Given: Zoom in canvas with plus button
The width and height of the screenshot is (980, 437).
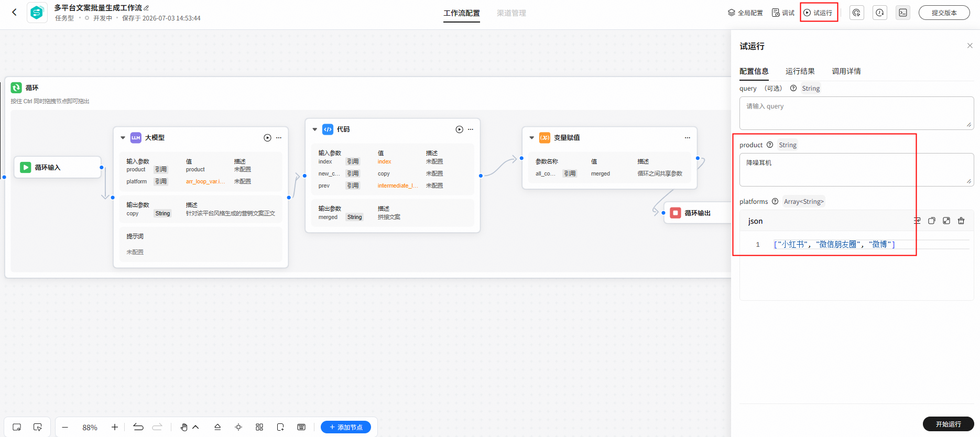Looking at the screenshot, I should (x=115, y=427).
